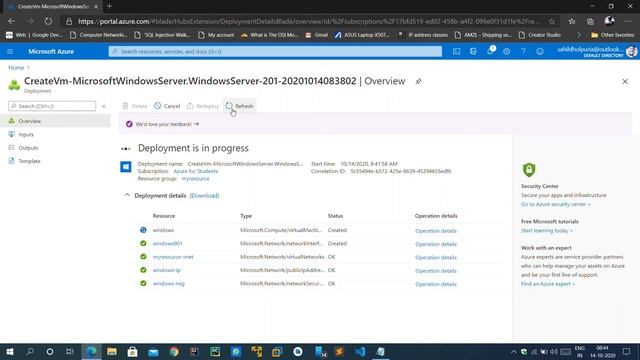Viewport: 640px width, 360px height.
Task: Close the deployment overview blade
Action: tap(625, 82)
